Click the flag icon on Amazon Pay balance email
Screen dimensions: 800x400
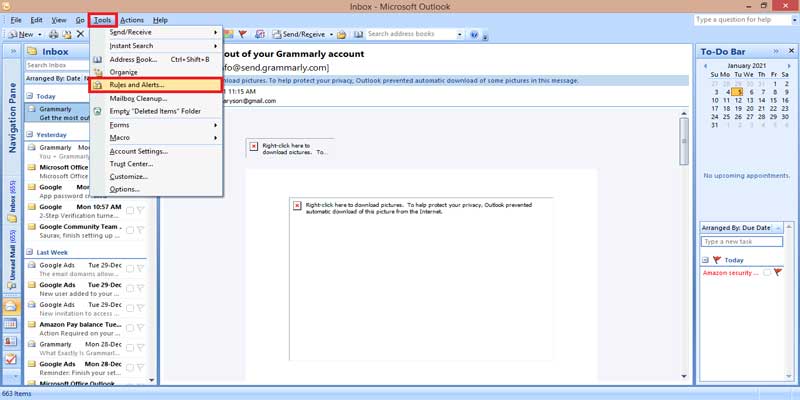(141, 328)
